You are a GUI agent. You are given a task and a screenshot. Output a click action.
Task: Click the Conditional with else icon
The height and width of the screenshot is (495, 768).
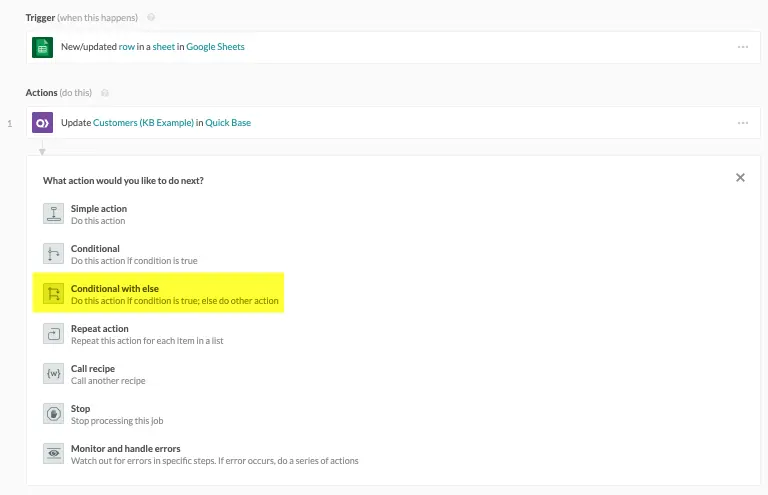tap(53, 294)
